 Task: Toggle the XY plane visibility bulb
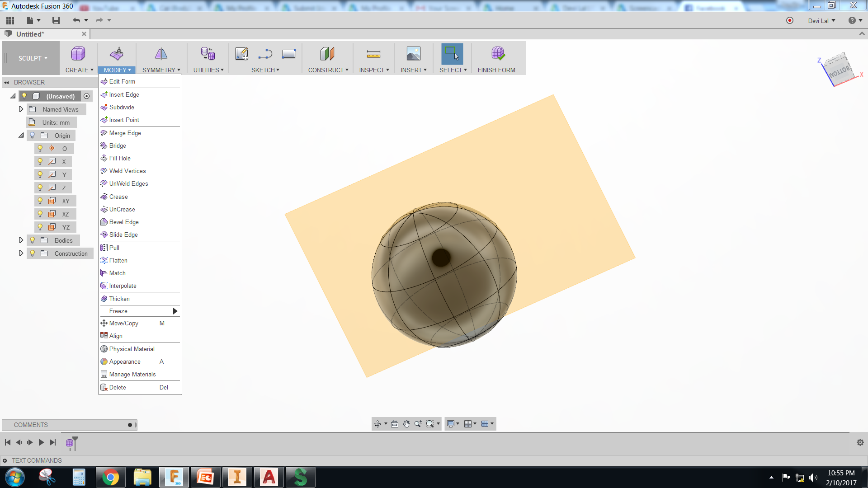pos(41,201)
